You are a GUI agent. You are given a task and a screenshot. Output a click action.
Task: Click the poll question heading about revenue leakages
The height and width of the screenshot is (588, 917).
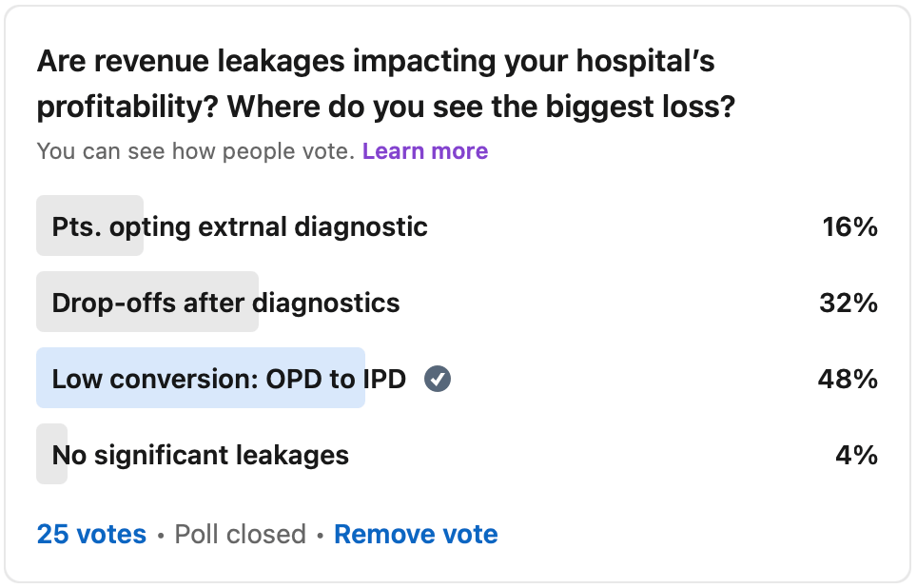tap(375, 63)
